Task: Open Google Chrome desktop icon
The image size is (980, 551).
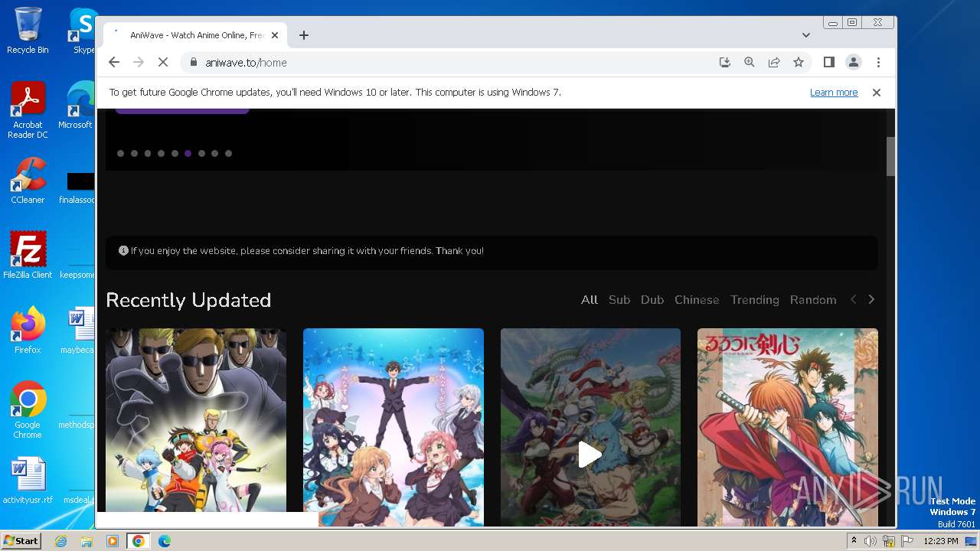Action: [x=28, y=410]
